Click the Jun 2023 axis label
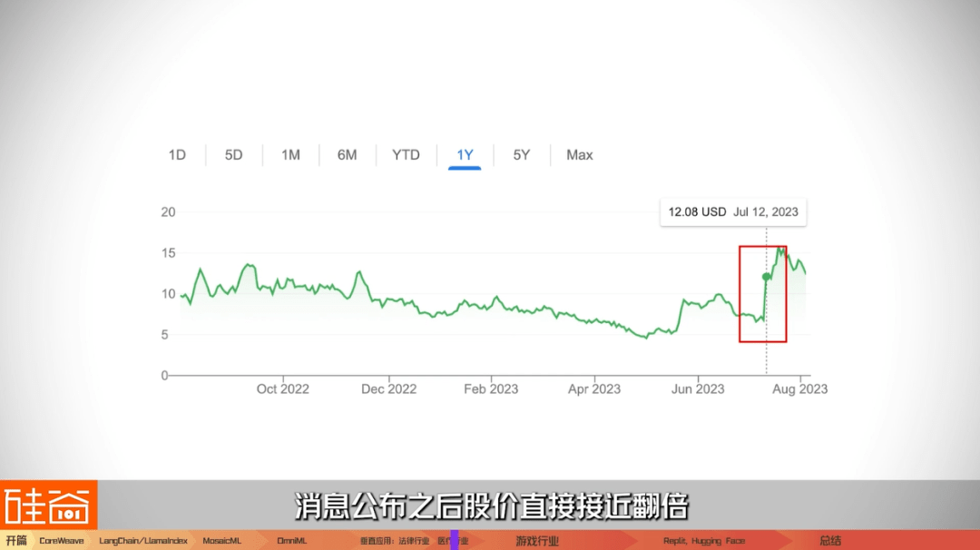 point(698,388)
